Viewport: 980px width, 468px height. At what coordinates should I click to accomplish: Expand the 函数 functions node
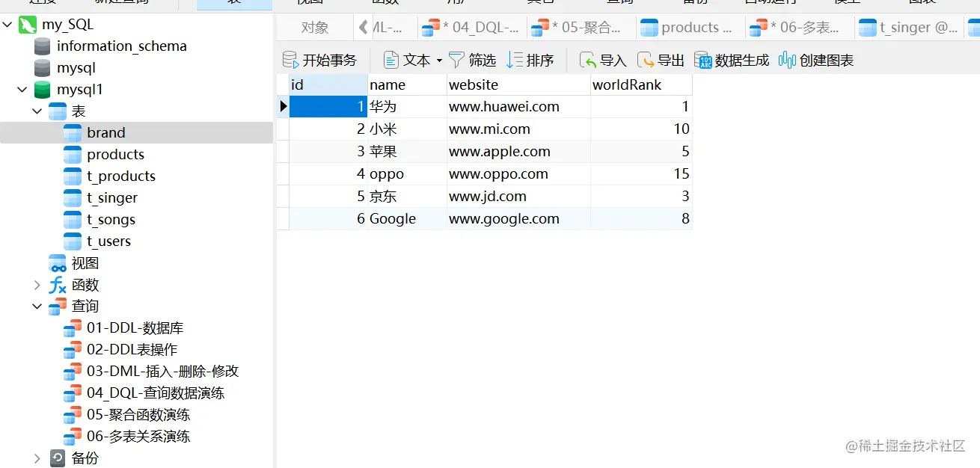pyautogui.click(x=37, y=285)
